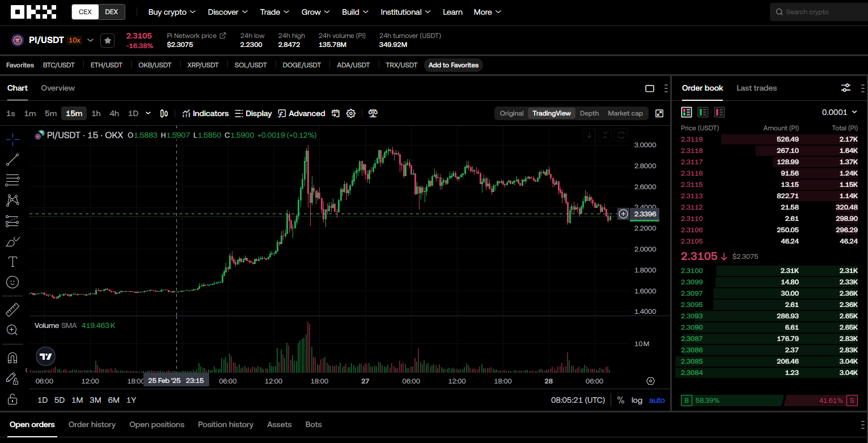Toggle log scale on chart

click(637, 400)
